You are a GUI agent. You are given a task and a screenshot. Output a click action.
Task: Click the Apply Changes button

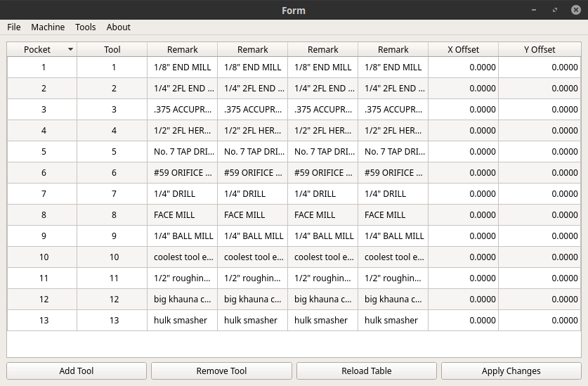point(511,371)
